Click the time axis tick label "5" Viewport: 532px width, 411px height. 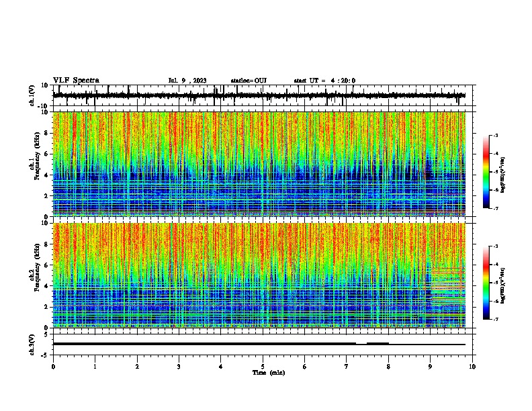click(x=263, y=367)
